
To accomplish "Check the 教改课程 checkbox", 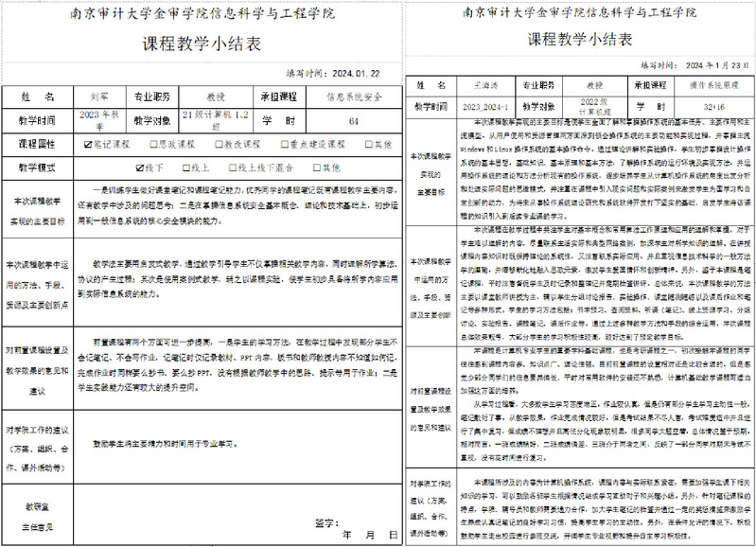I will pos(220,145).
